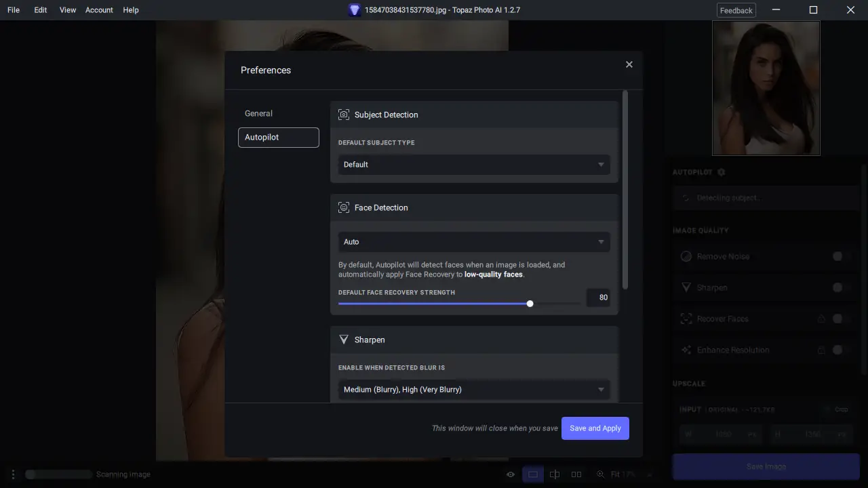The height and width of the screenshot is (488, 868).
Task: Open the Account menu
Action: (x=99, y=10)
